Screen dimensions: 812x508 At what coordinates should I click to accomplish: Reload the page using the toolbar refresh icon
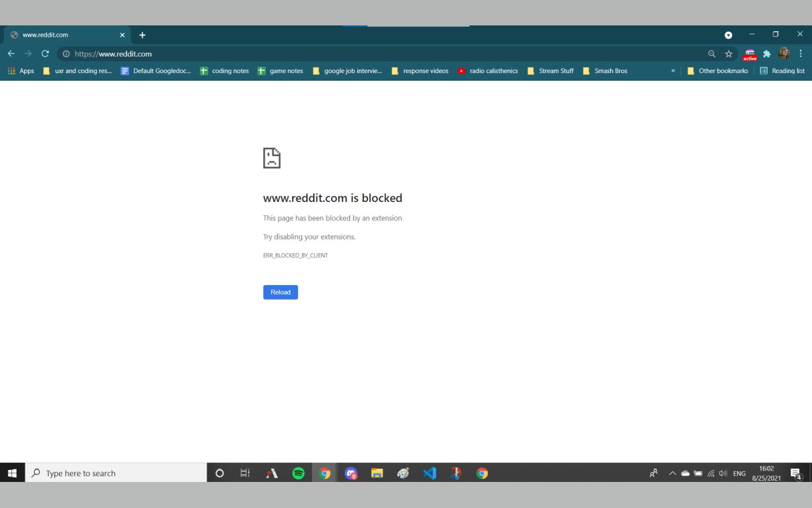[x=45, y=54]
